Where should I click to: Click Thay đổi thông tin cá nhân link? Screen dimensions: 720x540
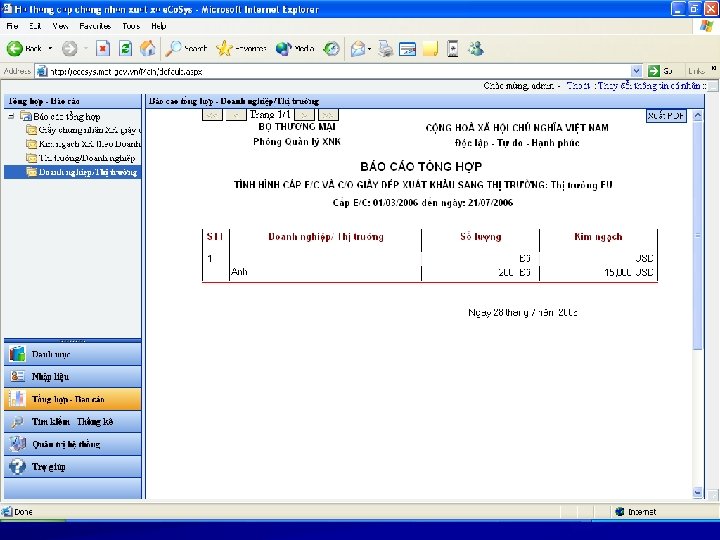click(649, 85)
